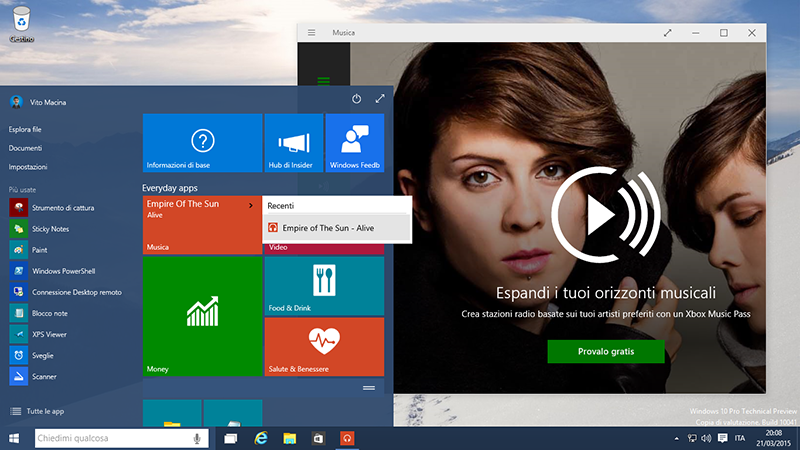Open Food & Drink tile
This screenshot has height=450, width=800.
click(x=324, y=286)
